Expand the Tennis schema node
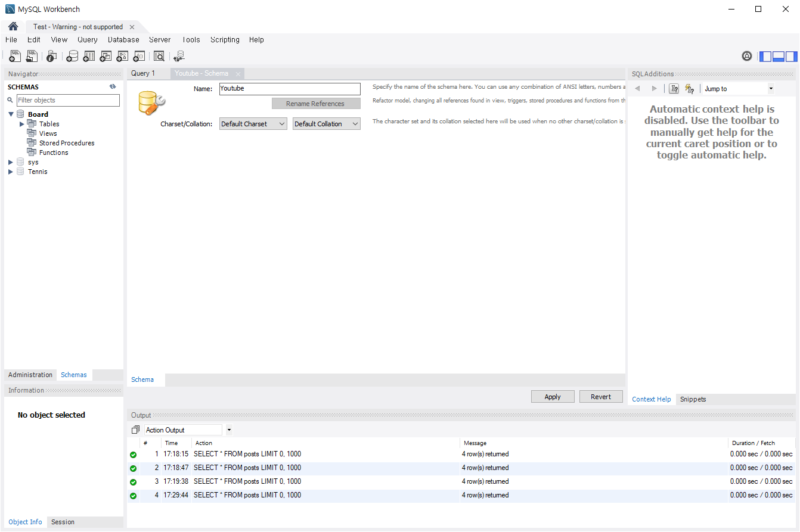Screen dimensions: 800x532 point(11,172)
